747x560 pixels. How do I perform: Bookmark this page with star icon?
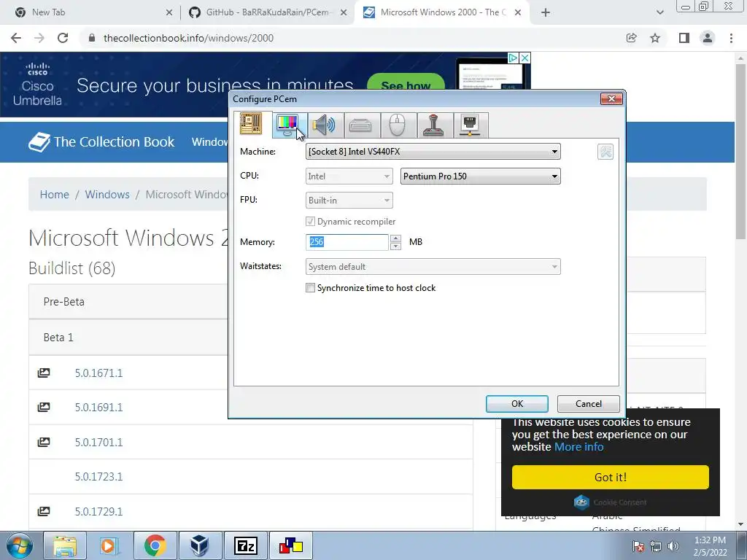coord(655,38)
